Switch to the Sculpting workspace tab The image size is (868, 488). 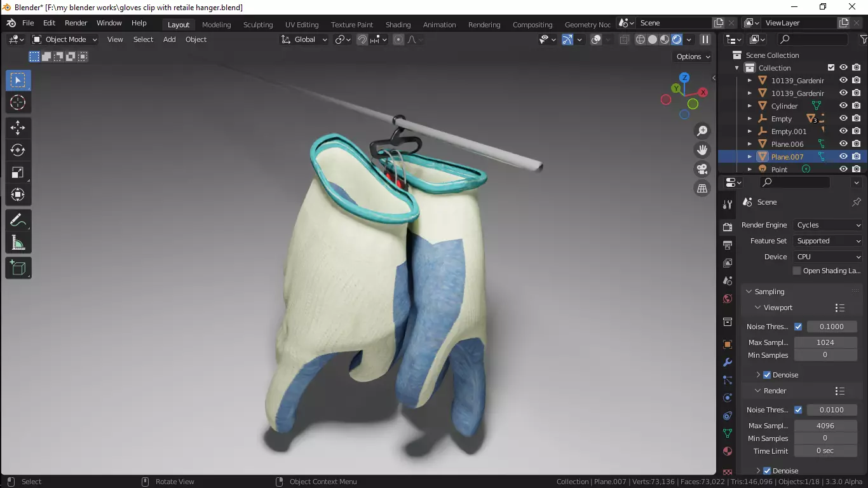(258, 25)
